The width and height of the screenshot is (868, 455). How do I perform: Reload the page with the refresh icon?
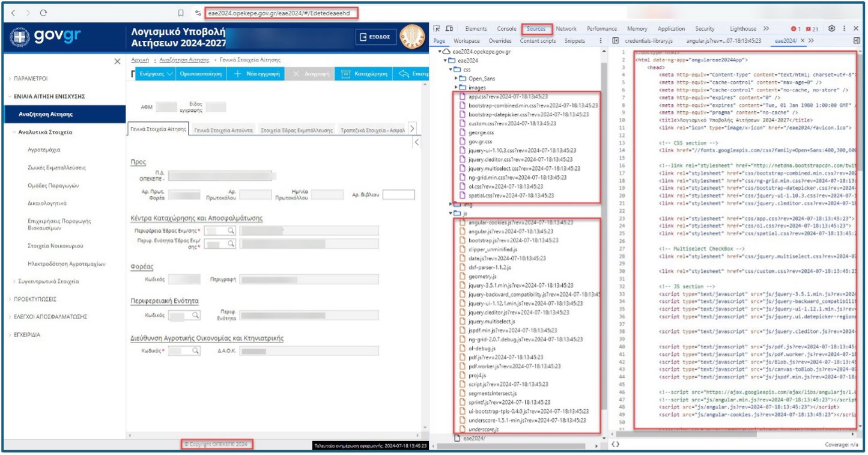click(x=44, y=12)
